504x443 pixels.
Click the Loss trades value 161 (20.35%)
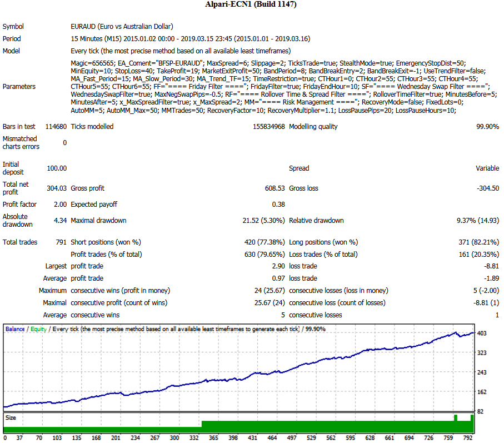click(x=479, y=254)
